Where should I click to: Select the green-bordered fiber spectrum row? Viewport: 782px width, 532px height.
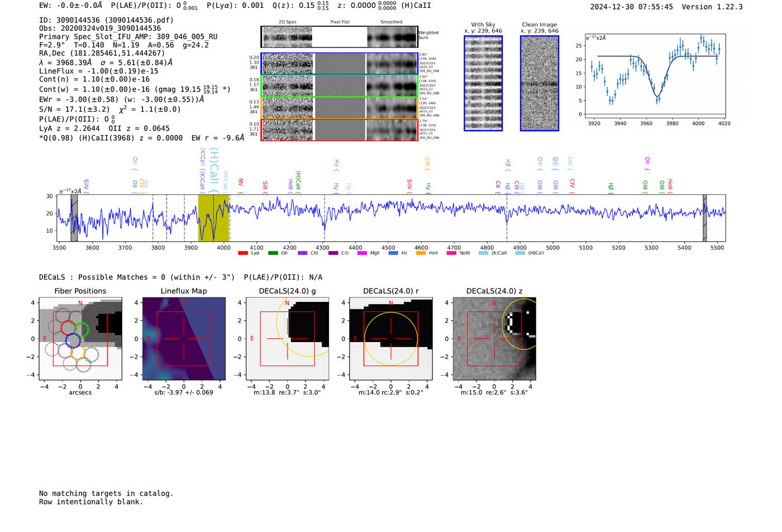click(x=339, y=86)
